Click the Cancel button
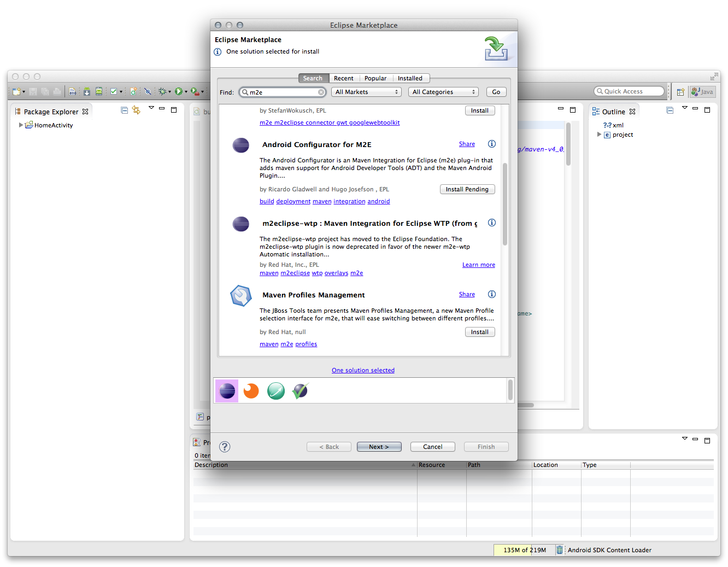Viewport: 728px width, 567px height. coord(432,447)
